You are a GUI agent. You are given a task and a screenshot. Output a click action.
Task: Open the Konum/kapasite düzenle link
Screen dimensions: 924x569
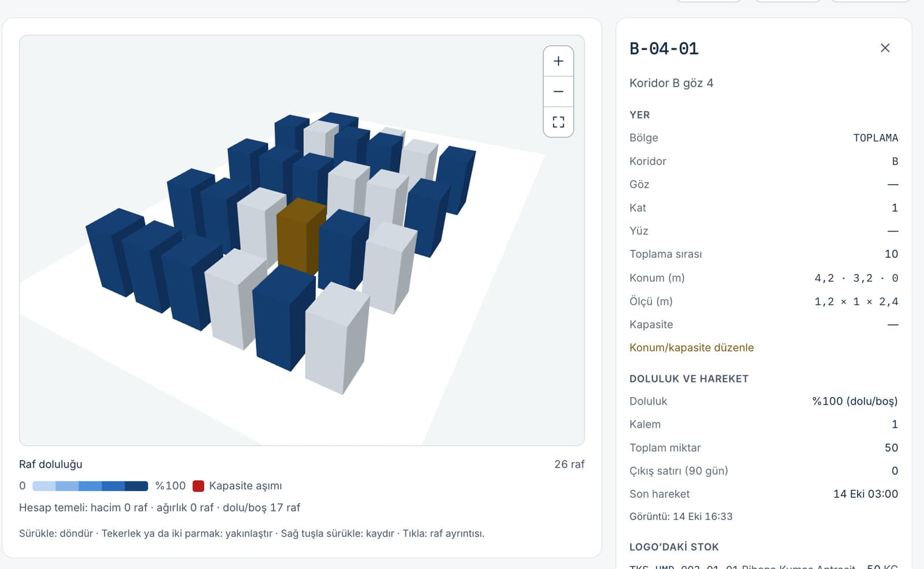691,347
